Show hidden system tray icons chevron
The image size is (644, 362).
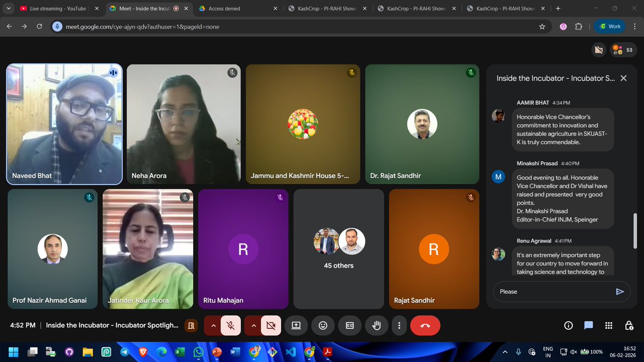coord(505,352)
